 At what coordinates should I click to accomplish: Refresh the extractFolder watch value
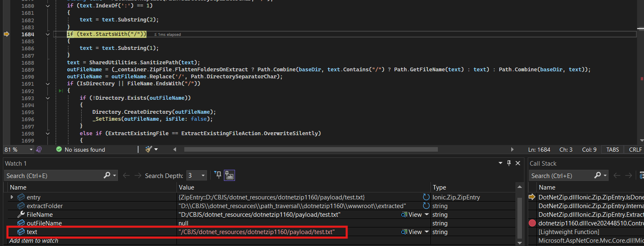point(426,206)
